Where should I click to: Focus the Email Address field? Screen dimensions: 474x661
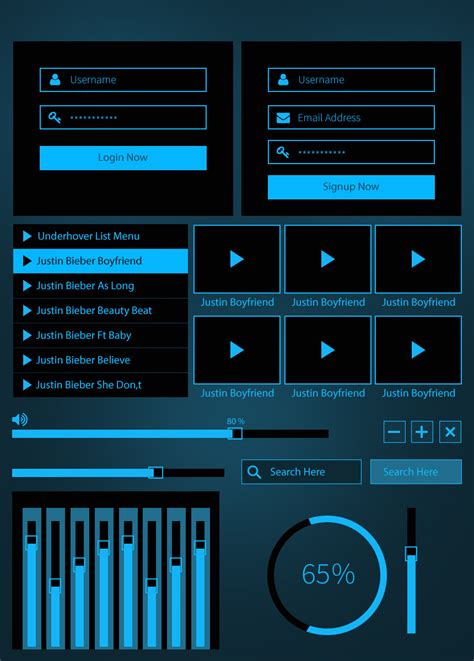[x=351, y=117]
